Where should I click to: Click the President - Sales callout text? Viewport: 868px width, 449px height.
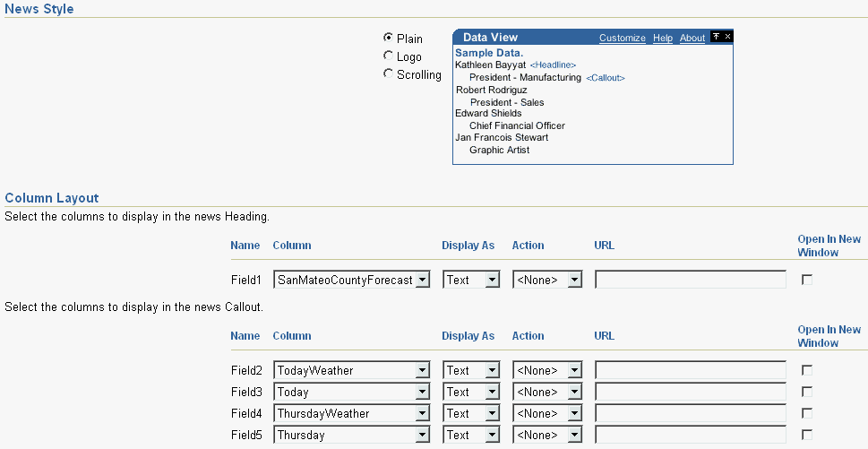pos(507,102)
